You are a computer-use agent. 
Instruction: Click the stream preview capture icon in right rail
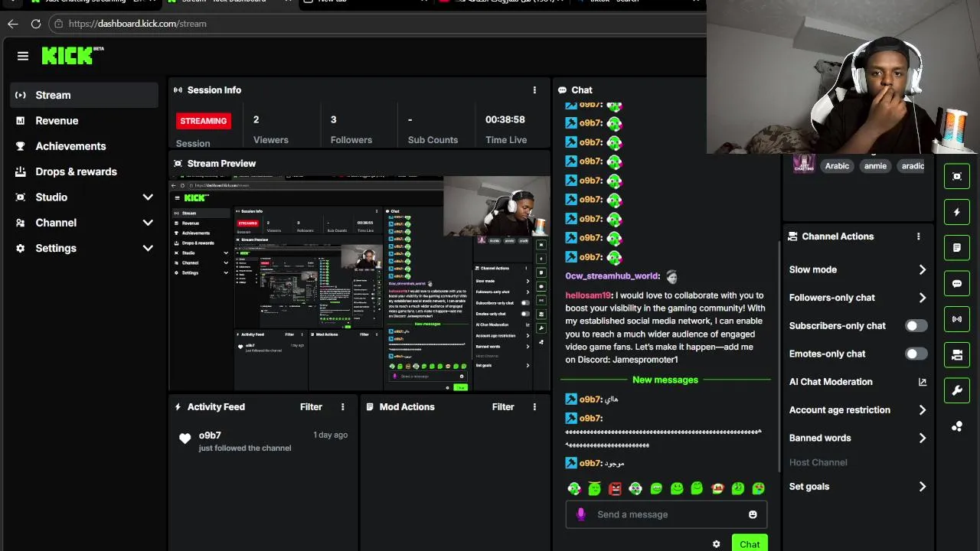pyautogui.click(x=957, y=176)
